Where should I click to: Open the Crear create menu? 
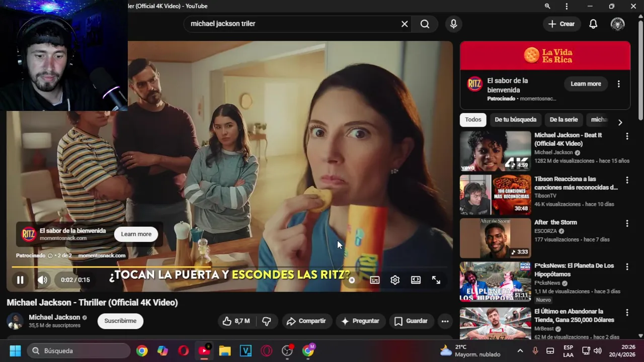coord(561,24)
